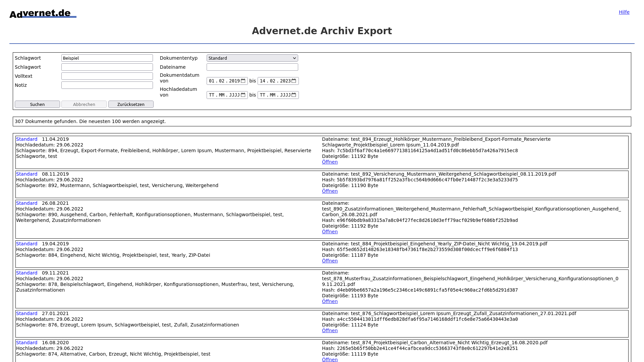
Task: Click the hash starting with e96f60bdb9a8
Action: pyautogui.click(x=427, y=220)
